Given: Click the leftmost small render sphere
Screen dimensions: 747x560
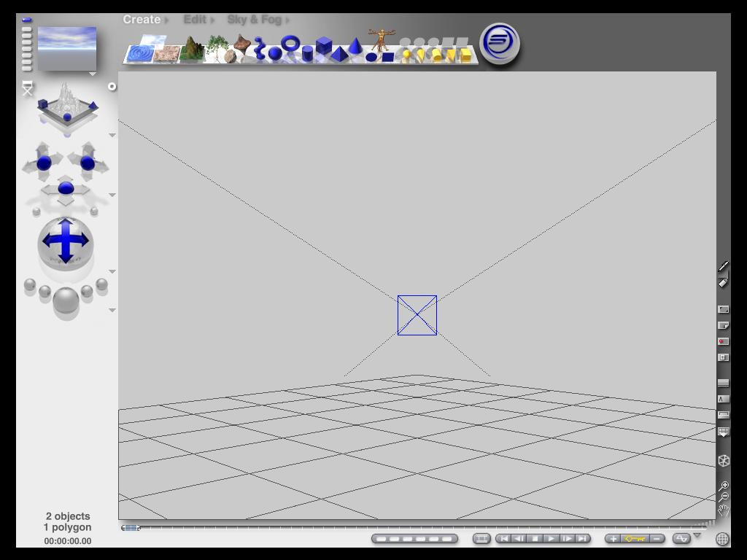Looking at the screenshot, I should pos(29,285).
